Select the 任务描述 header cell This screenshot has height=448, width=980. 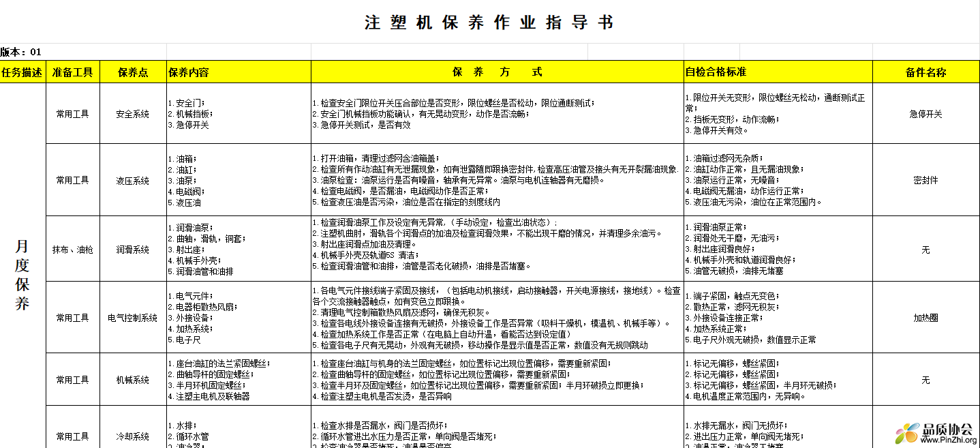click(x=22, y=72)
